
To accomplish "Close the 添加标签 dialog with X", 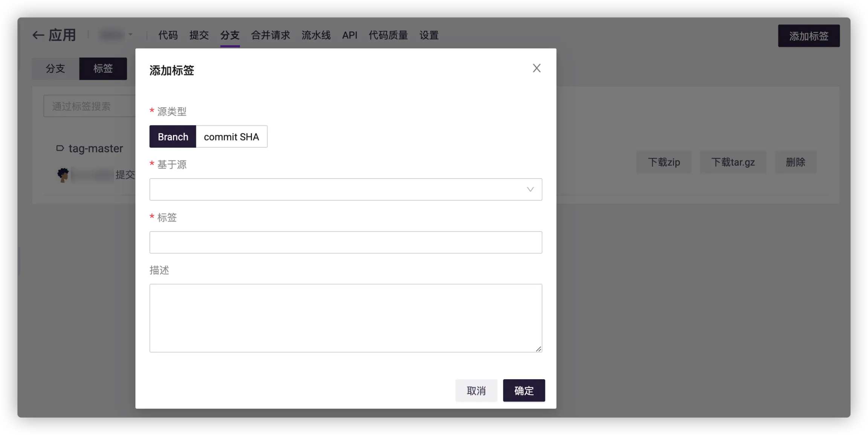I will 536,68.
